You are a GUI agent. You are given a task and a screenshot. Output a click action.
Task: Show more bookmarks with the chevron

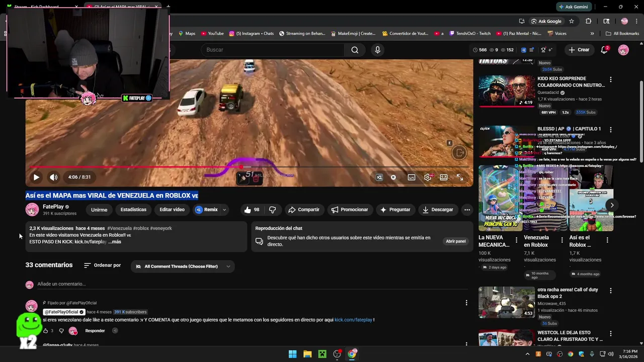[x=592, y=34]
